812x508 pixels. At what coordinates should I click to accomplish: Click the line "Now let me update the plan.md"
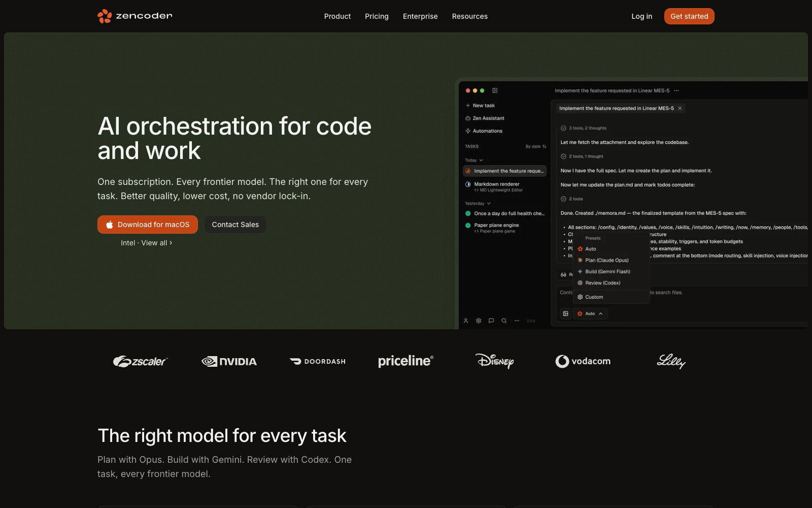point(628,185)
